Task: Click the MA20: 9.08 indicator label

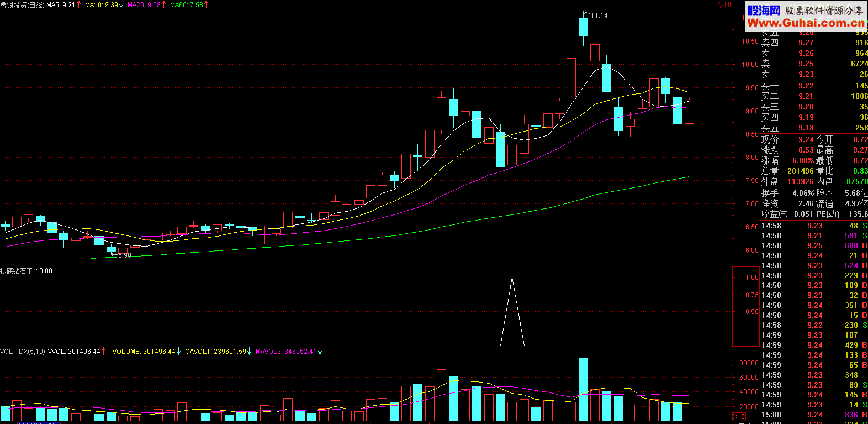Action: [144, 5]
